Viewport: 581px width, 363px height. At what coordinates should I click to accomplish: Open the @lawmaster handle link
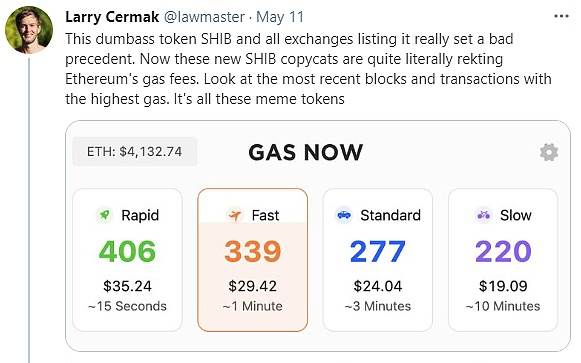[x=204, y=17]
